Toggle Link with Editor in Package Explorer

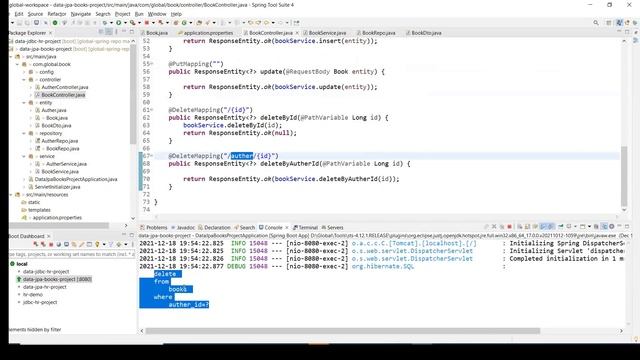tap(109, 32)
